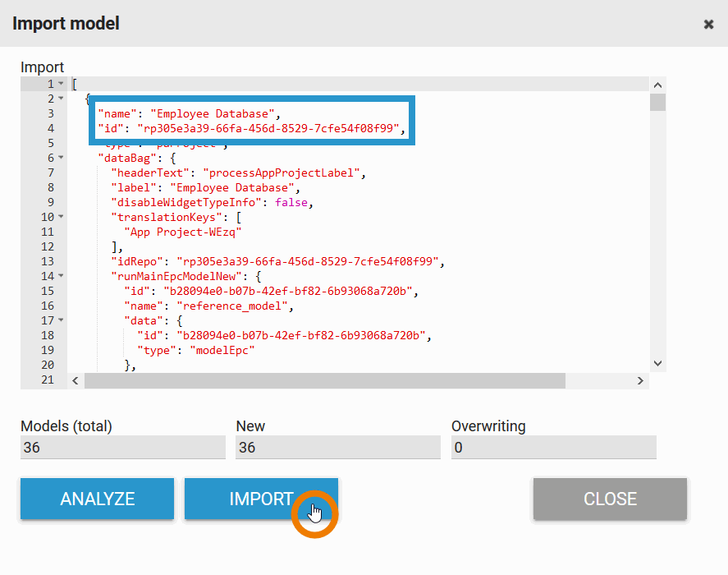The image size is (728, 575).
Task: Select the New count field
Action: (337, 448)
